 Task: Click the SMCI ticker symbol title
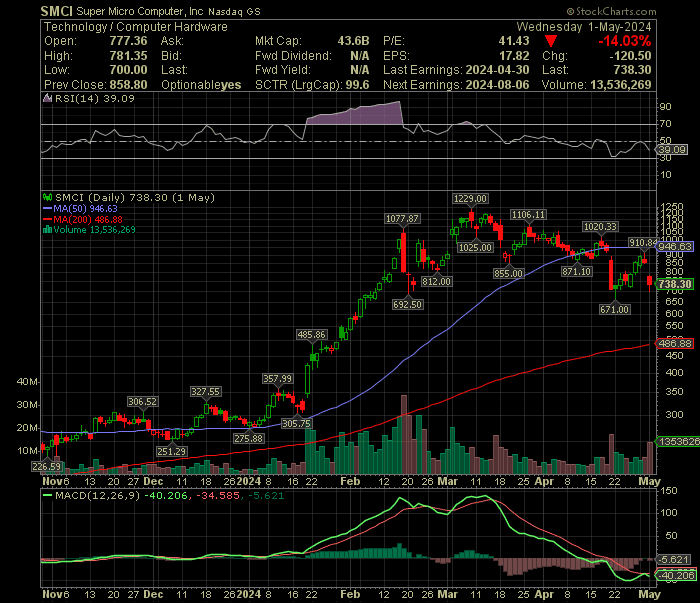(x=56, y=11)
